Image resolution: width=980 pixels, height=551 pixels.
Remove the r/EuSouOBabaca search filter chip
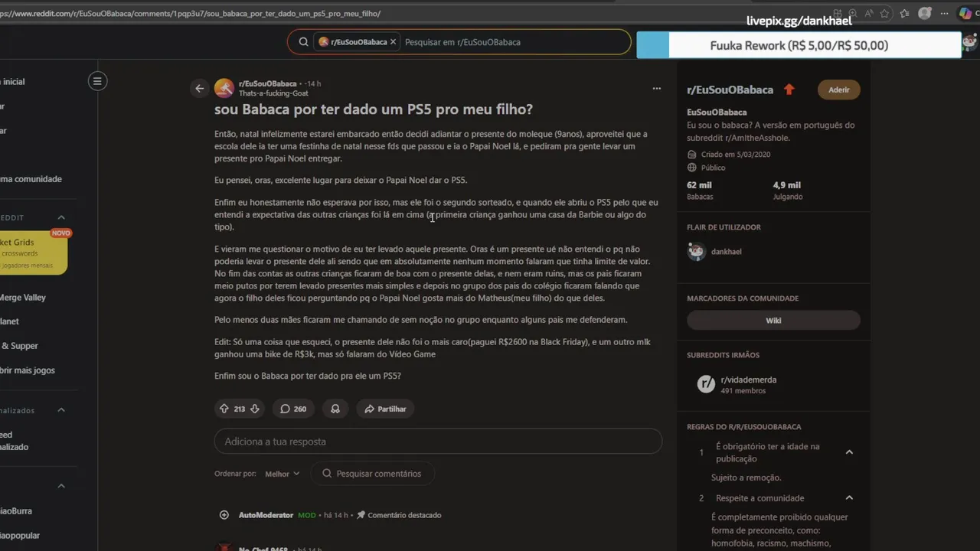394,42
